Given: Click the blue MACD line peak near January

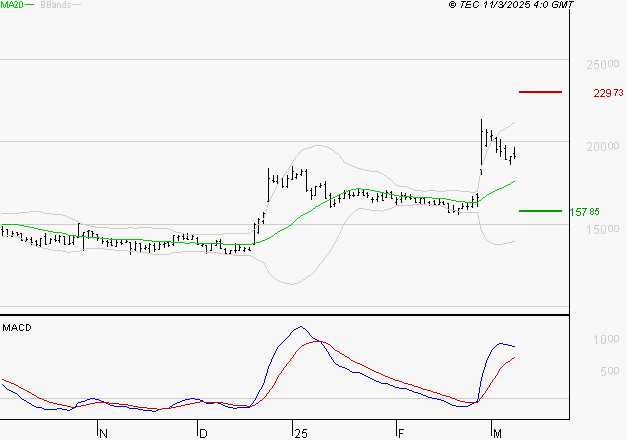Looking at the screenshot, I should pos(301,327).
